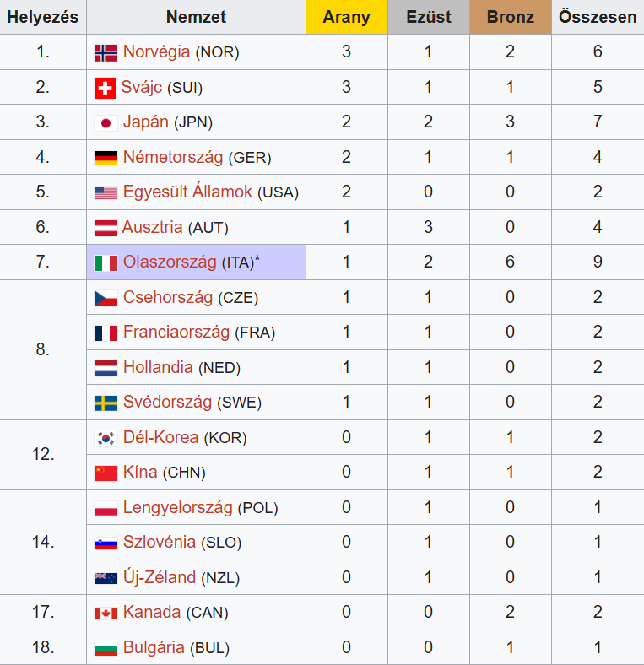Viewport: 644px width, 665px height.
Task: Click the United States flag icon
Action: click(x=106, y=192)
